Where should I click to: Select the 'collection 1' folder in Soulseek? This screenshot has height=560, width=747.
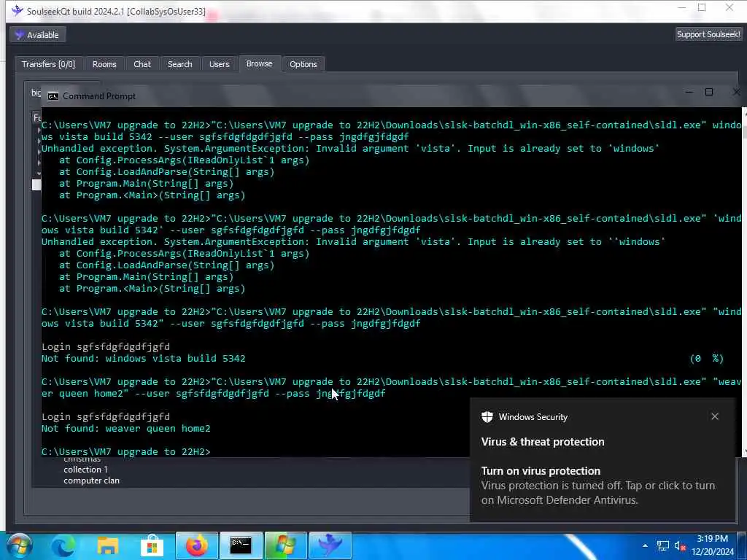point(86,470)
